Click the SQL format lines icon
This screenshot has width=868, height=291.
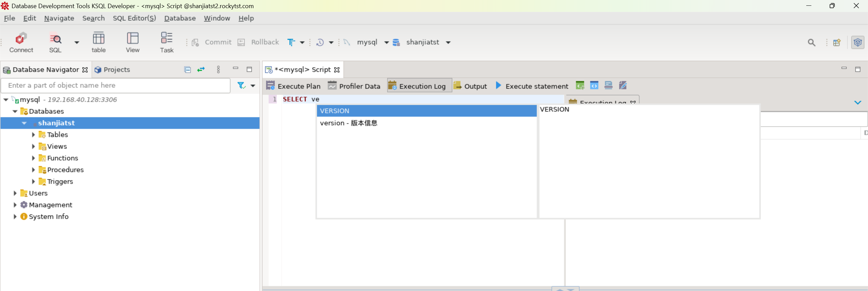click(609, 85)
